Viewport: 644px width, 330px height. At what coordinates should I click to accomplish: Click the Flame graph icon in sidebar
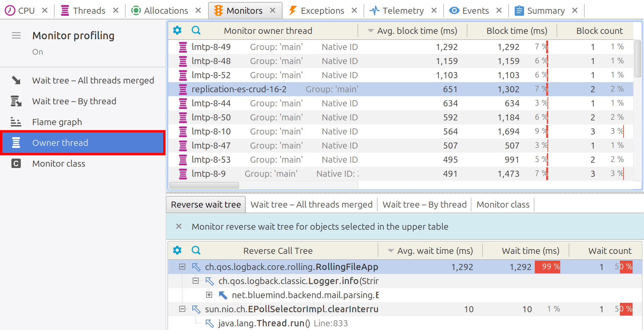click(16, 122)
